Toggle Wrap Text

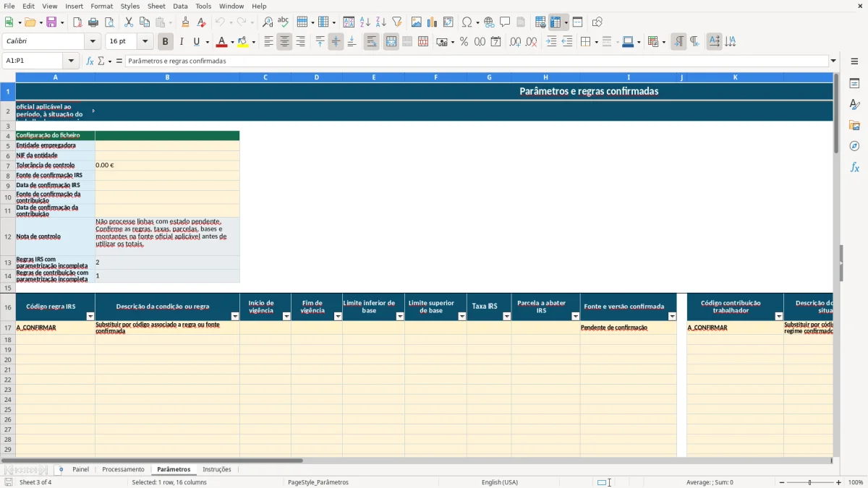pyautogui.click(x=371, y=42)
